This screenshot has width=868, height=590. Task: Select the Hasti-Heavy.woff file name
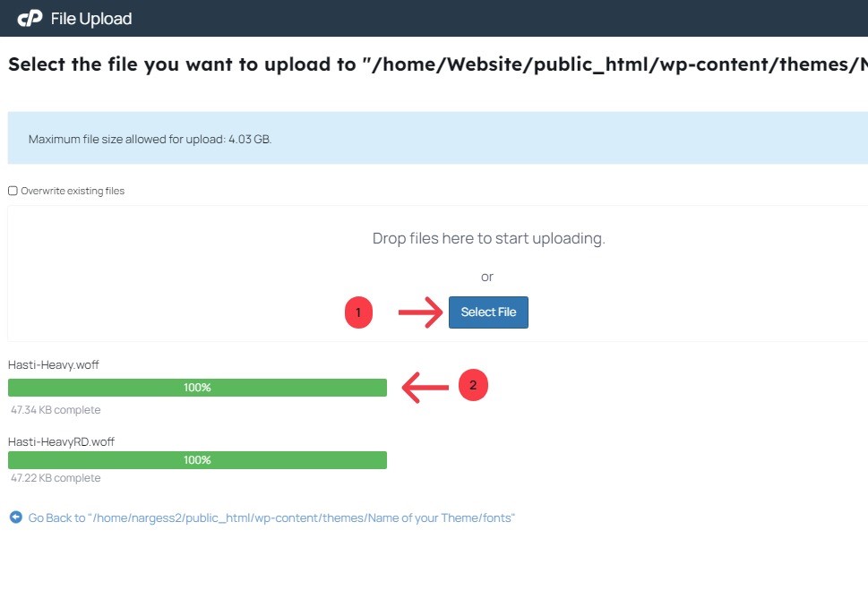53,365
